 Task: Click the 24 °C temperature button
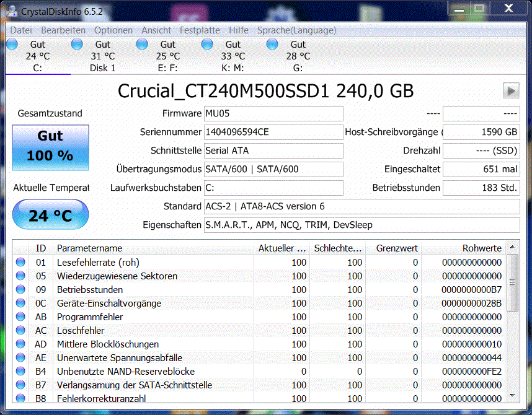[51, 214]
